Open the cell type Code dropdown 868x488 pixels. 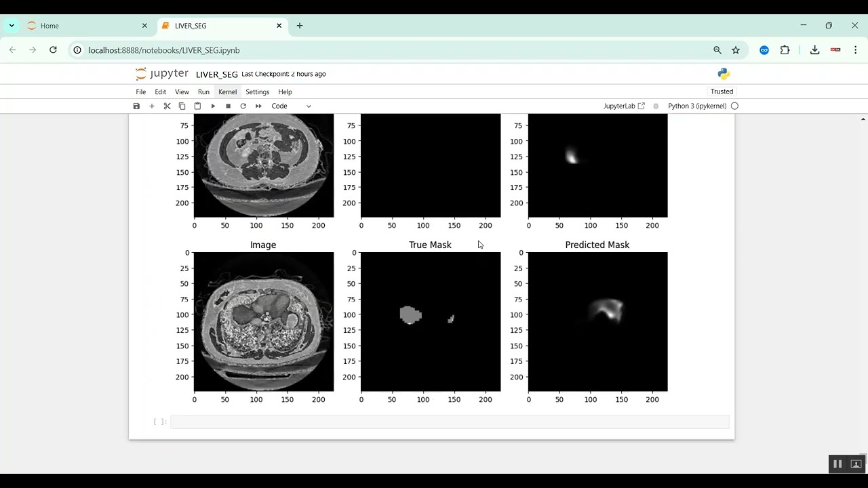click(x=291, y=106)
